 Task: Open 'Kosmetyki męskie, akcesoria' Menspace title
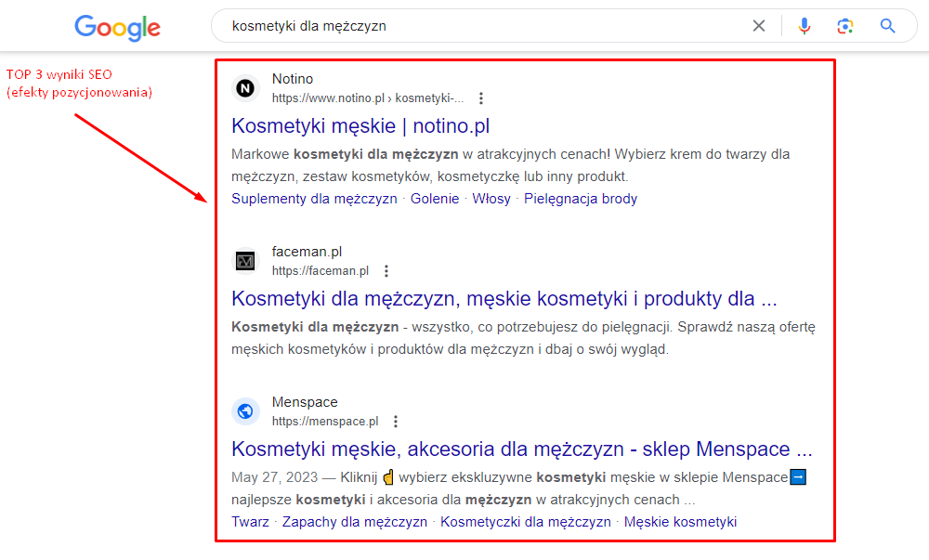[521, 449]
